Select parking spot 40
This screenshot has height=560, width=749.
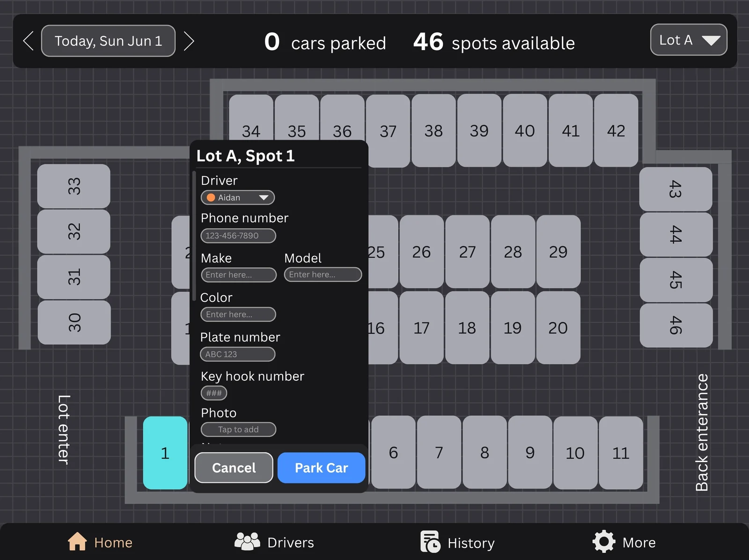point(525,131)
